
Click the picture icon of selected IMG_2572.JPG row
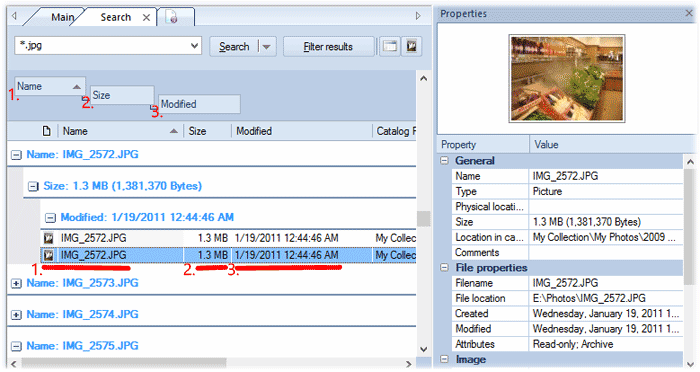[48, 255]
